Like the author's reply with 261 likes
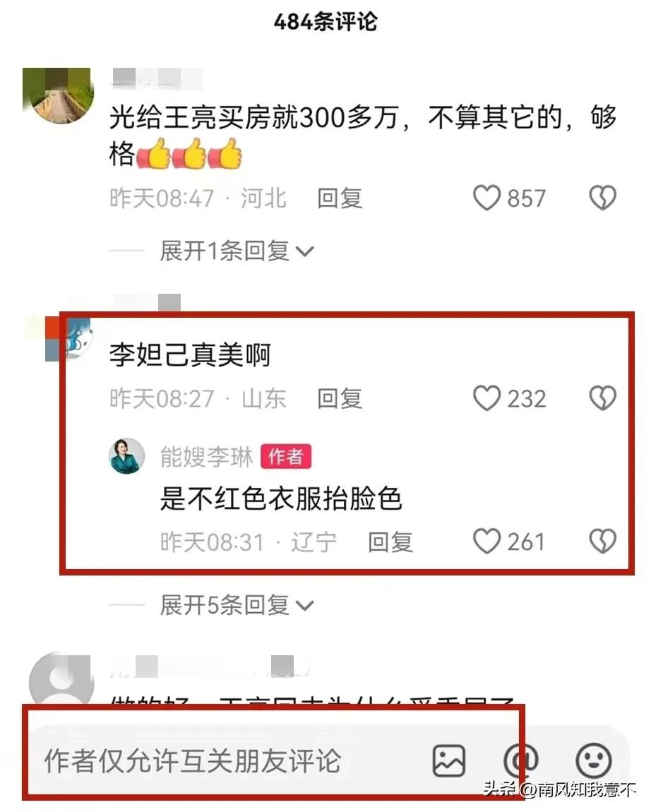 point(486,541)
